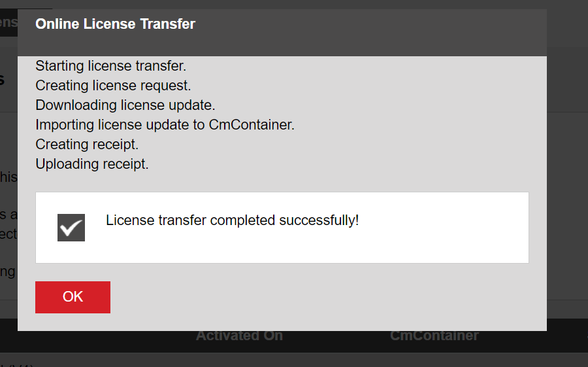Click the success checkmark icon

pos(71,228)
